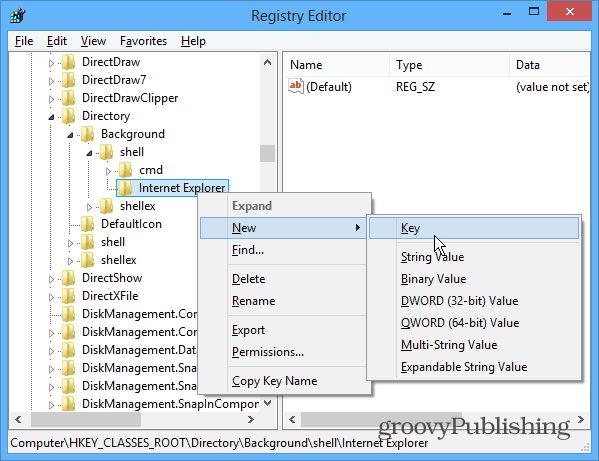The image size is (599, 461).
Task: Click the tree pane vertical scrollbar thumb
Action: (x=267, y=154)
